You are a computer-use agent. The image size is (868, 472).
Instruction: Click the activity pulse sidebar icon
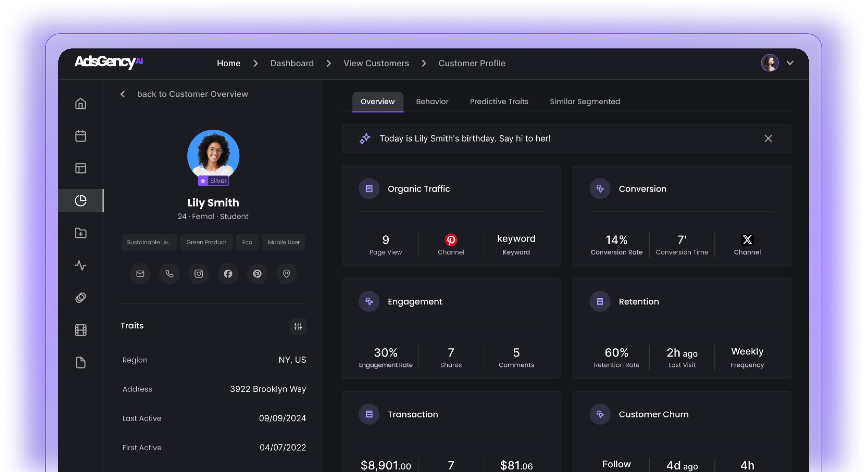point(81,265)
